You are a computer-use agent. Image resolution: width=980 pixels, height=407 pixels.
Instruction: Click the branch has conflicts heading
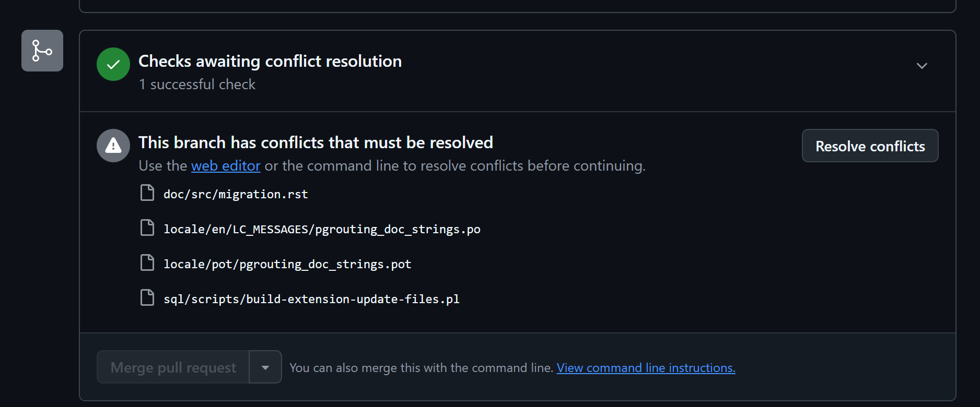316,142
